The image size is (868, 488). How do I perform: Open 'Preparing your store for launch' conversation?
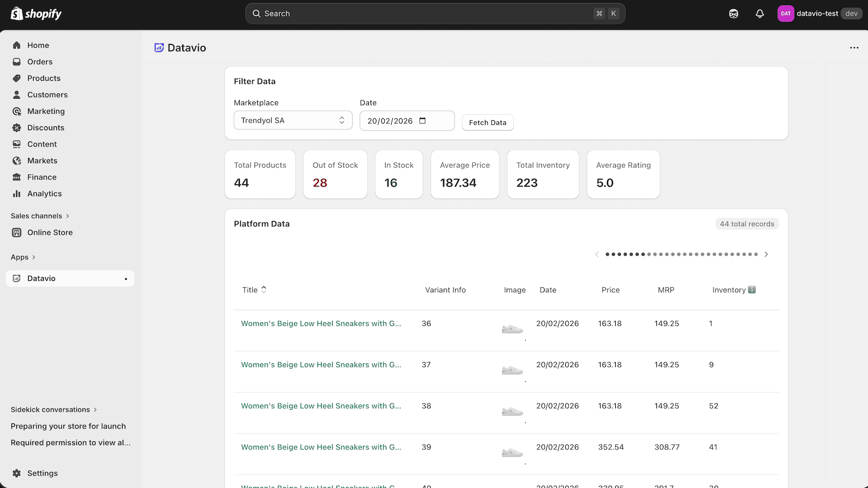click(68, 426)
